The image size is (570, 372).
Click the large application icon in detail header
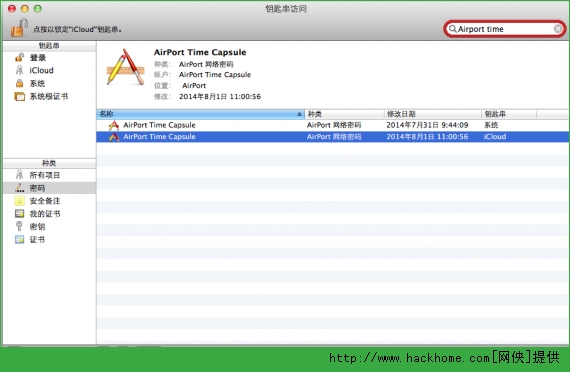pos(125,68)
